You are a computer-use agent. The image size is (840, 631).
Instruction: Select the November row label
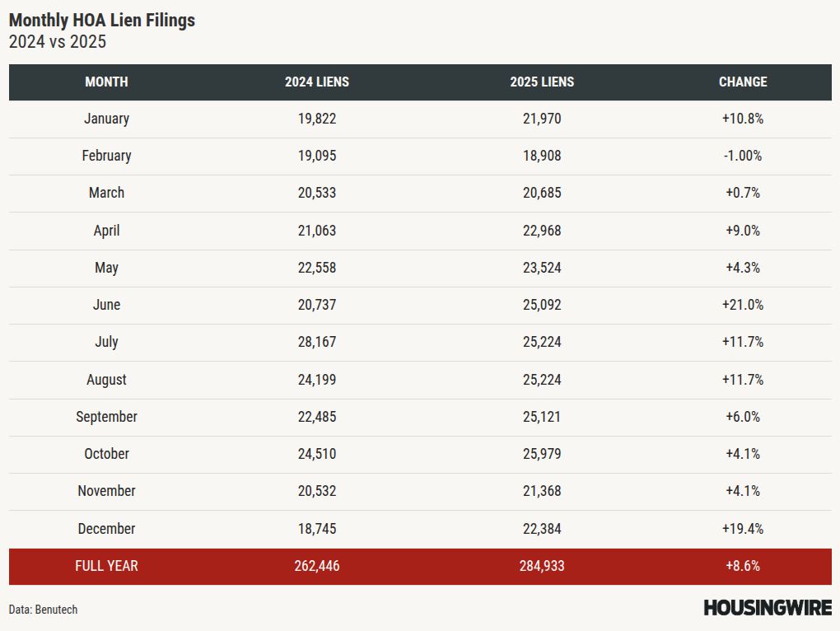pyautogui.click(x=106, y=491)
